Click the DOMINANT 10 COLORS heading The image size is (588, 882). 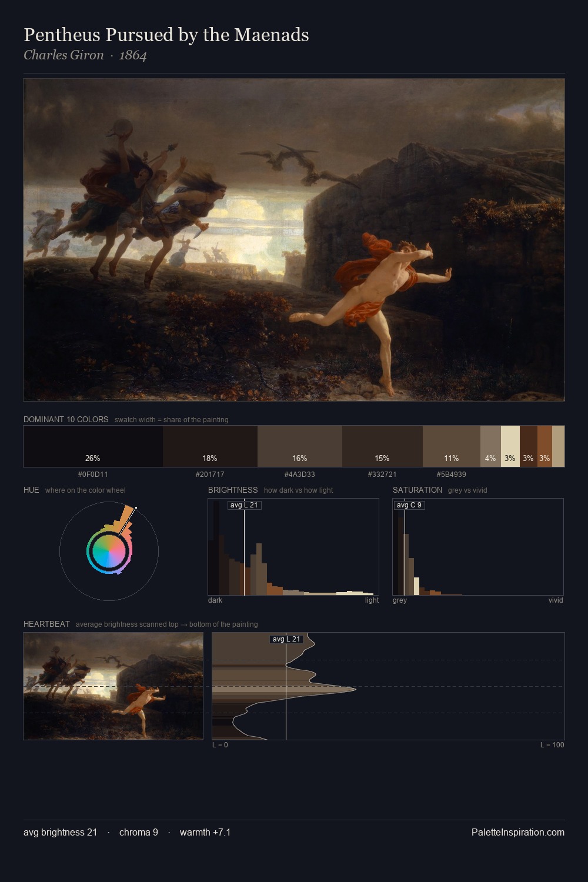[x=66, y=419]
